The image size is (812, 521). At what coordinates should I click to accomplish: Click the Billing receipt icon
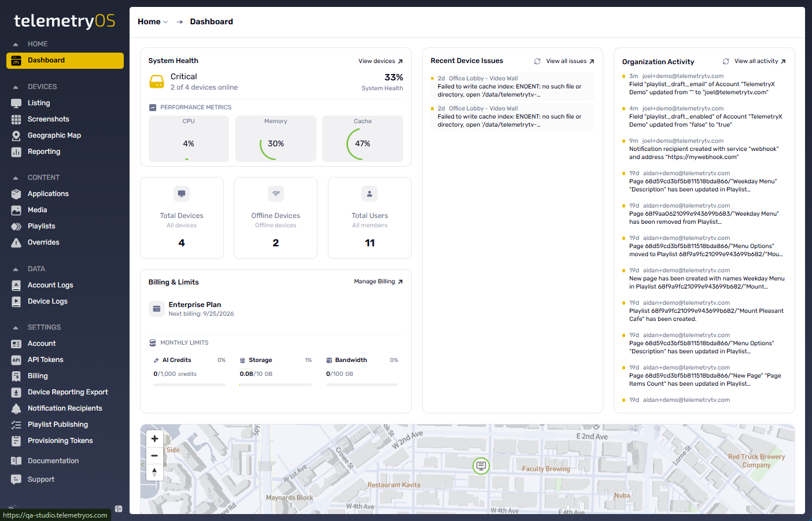[x=16, y=376]
